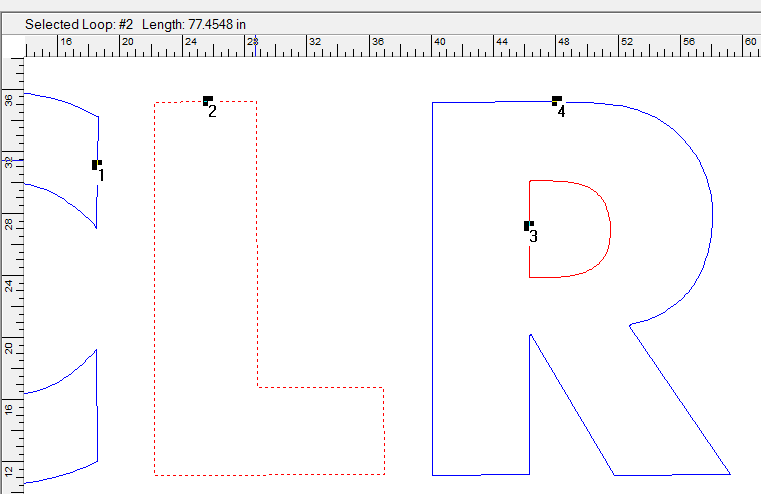Select the red inner counter curve of R

click(608, 226)
